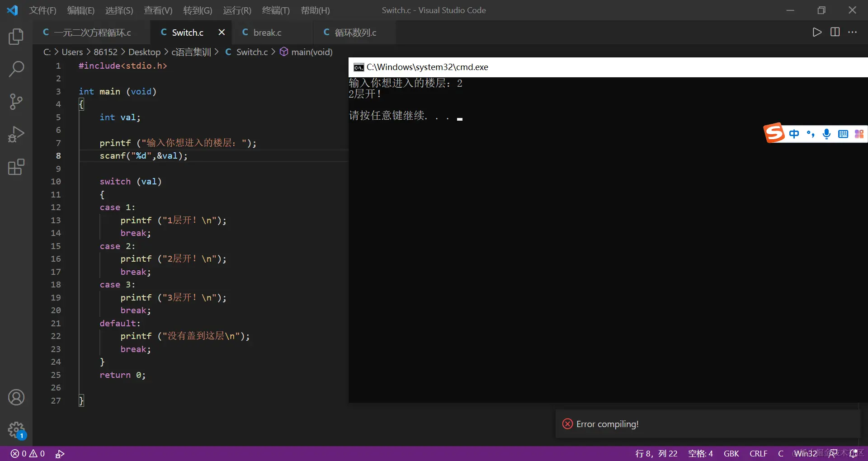
Task: Click the case 3: label in code
Action: pos(117,285)
